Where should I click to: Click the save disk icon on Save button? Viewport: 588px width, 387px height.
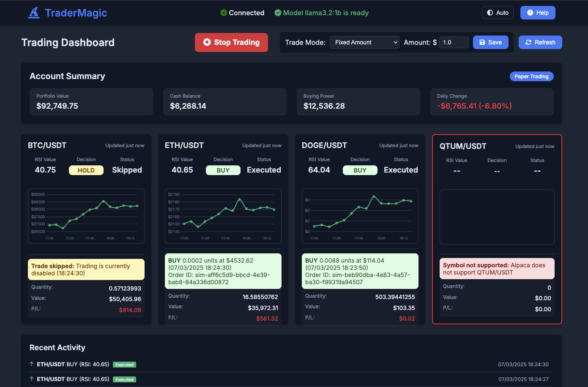(x=482, y=42)
